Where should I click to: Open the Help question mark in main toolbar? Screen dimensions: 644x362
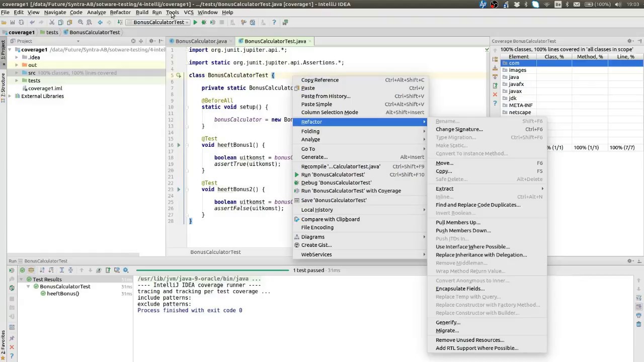click(274, 22)
